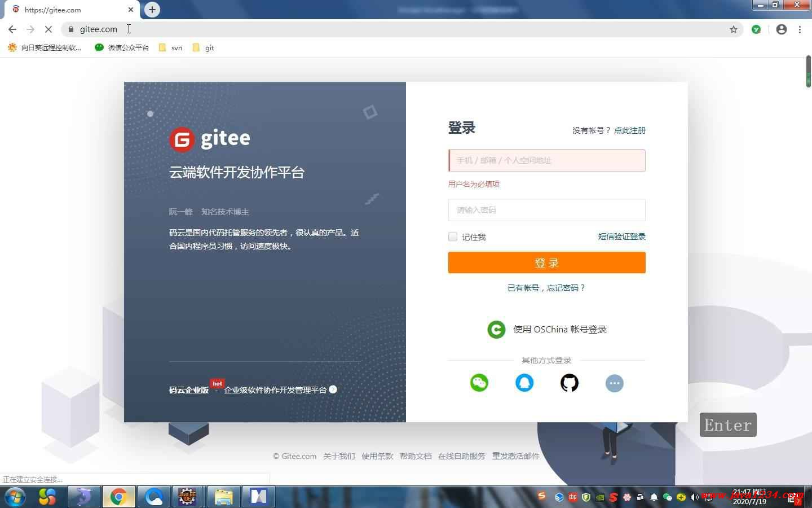Open the file explorer taskbar icon
Image resolution: width=812 pixels, height=508 pixels.
pyautogui.click(x=223, y=497)
